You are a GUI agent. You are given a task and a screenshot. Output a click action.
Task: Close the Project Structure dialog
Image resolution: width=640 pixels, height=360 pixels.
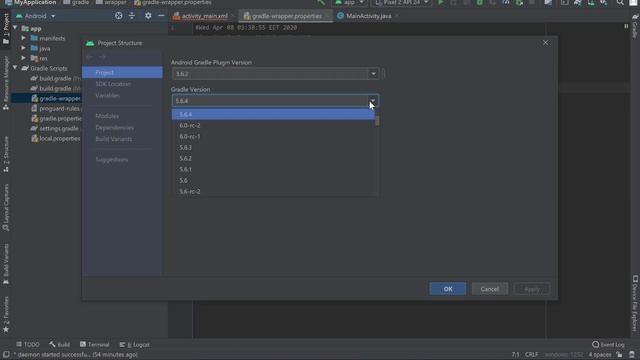pyautogui.click(x=545, y=43)
